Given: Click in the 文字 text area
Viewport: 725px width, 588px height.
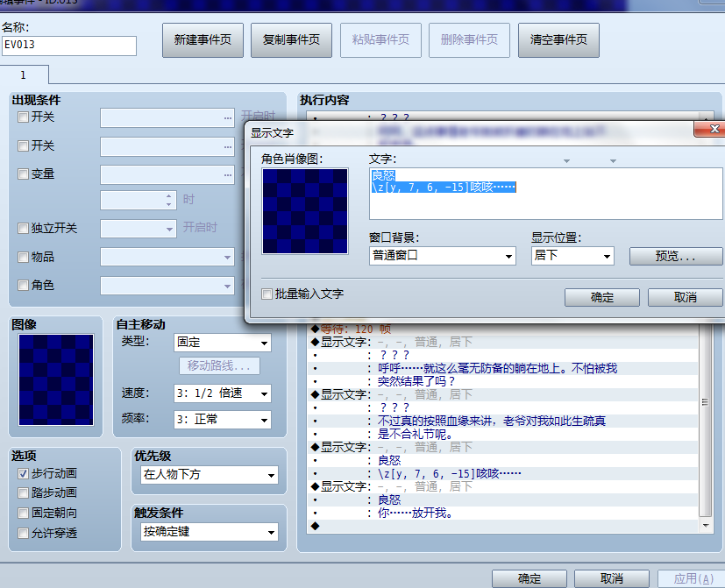Looking at the screenshot, I should (x=545, y=194).
